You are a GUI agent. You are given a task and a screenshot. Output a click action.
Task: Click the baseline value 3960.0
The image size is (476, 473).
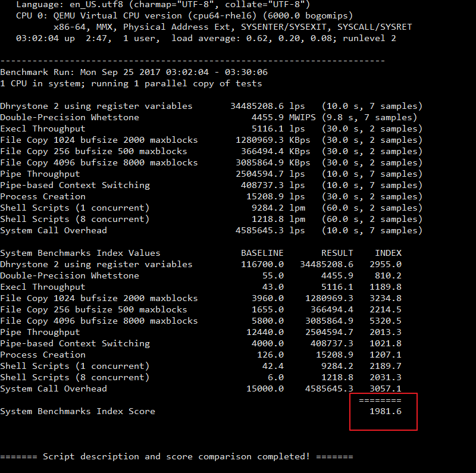[x=268, y=298]
